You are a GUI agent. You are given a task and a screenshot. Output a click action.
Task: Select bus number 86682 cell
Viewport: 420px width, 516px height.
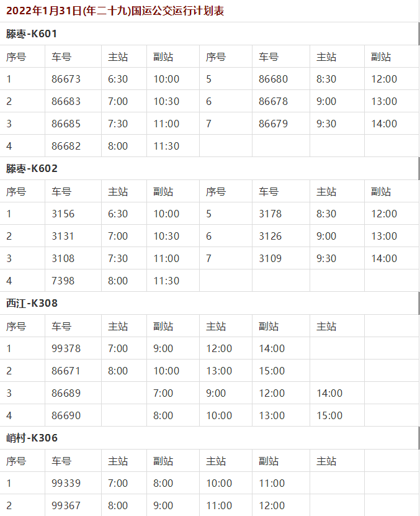(66, 146)
